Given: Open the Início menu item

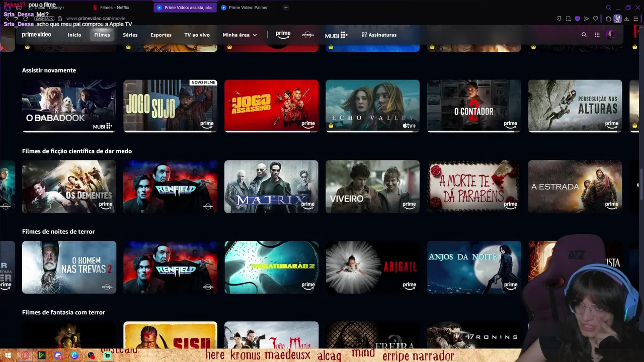Looking at the screenshot, I should (x=74, y=35).
